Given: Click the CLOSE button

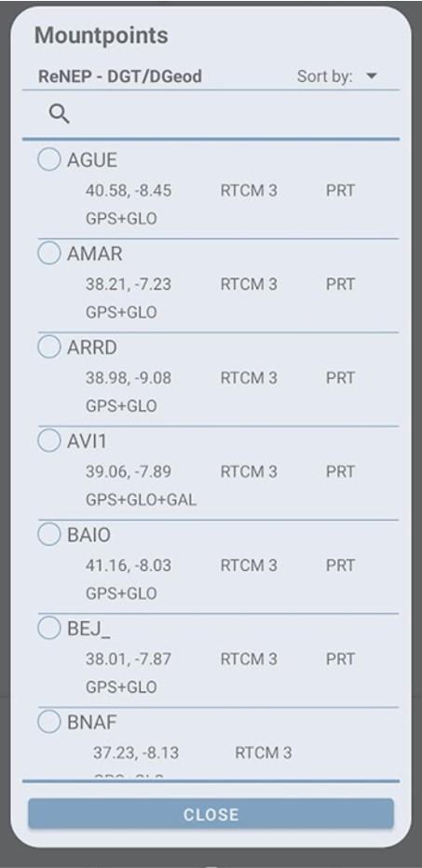Looking at the screenshot, I should point(211,814).
